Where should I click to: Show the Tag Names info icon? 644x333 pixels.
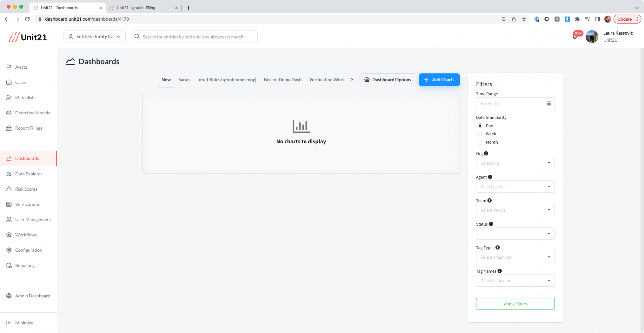500,271
